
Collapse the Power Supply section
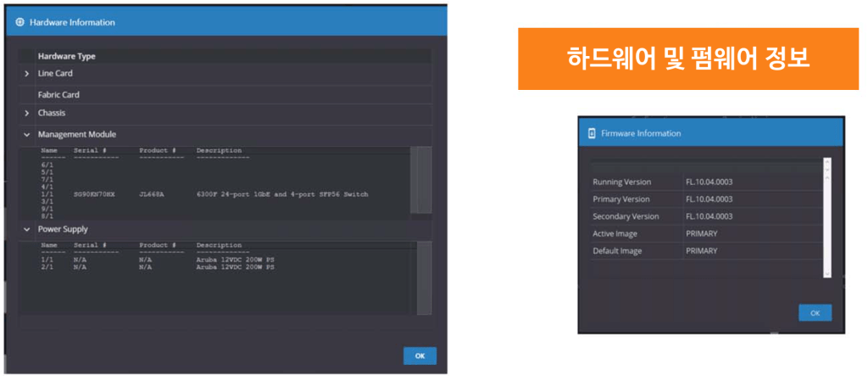pyautogui.click(x=27, y=229)
